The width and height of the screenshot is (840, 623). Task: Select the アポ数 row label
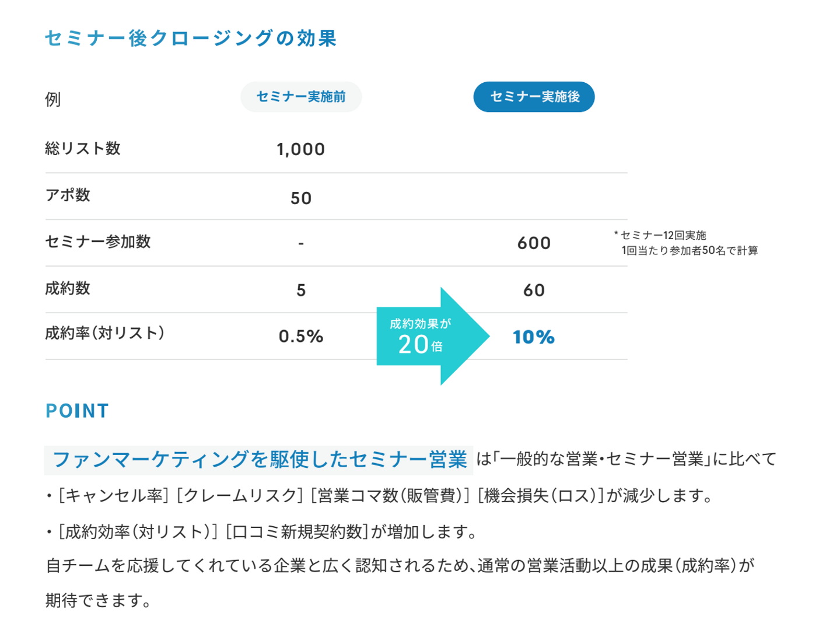click(68, 195)
